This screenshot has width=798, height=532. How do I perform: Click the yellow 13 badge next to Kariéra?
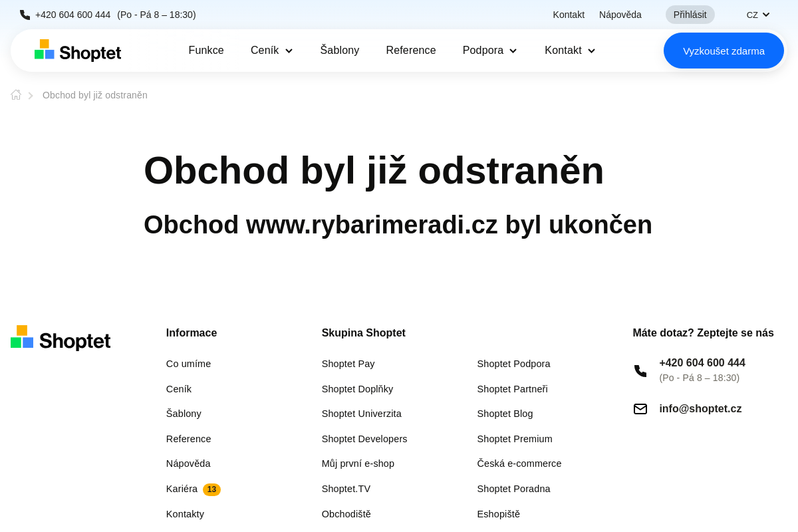(x=211, y=489)
